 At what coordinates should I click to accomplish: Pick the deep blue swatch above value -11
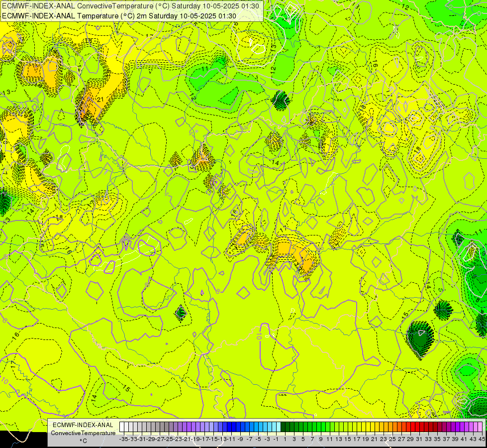[229, 427]
